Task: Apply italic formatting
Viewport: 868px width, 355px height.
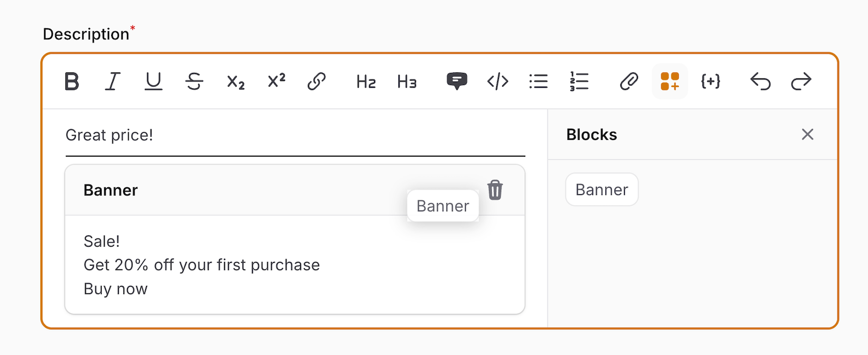Action: tap(112, 82)
